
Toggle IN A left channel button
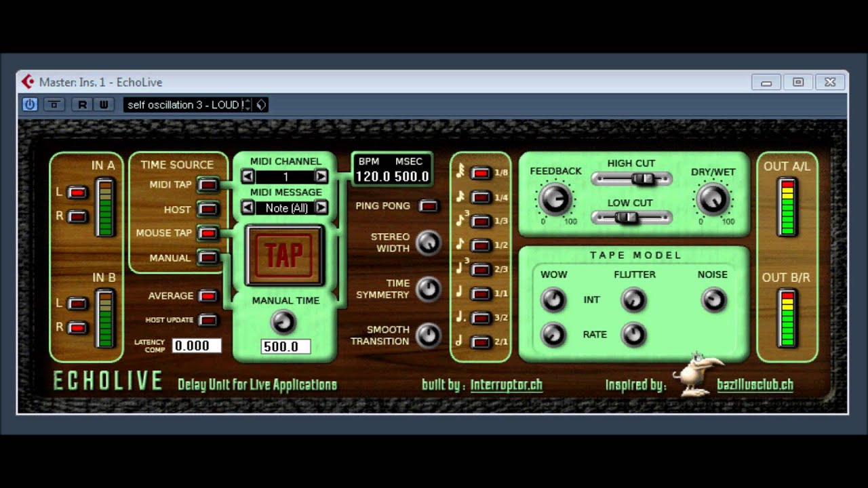77,192
